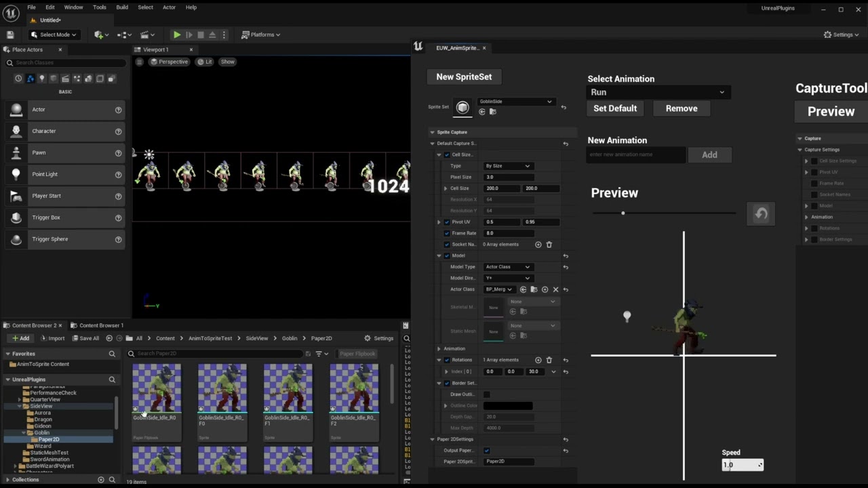Open the Tools menu

pyautogui.click(x=100, y=7)
